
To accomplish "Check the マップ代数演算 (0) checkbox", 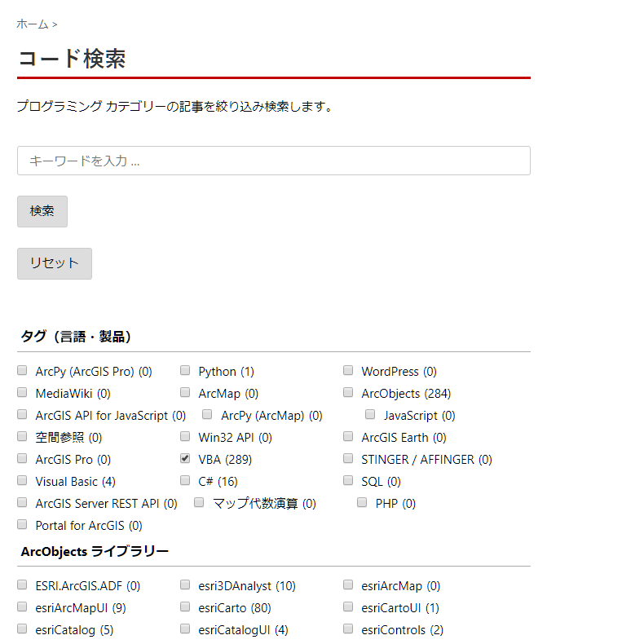I will pos(199,502).
